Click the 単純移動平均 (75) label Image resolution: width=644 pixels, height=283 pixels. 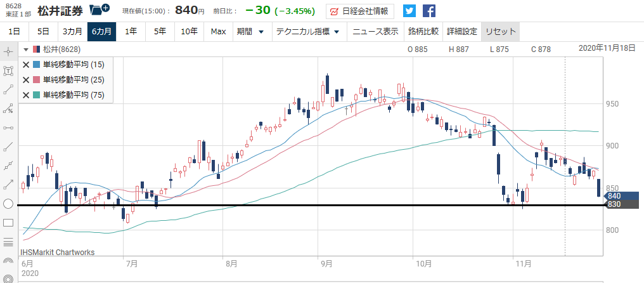click(74, 95)
